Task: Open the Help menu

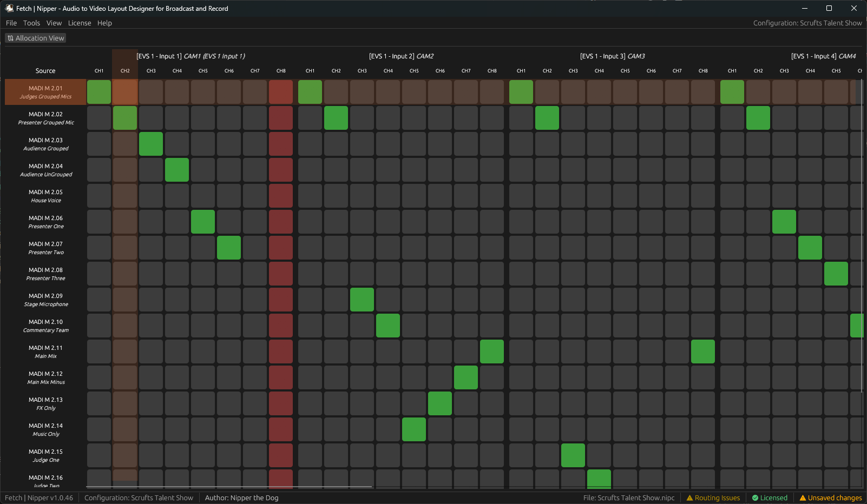Action: click(104, 23)
